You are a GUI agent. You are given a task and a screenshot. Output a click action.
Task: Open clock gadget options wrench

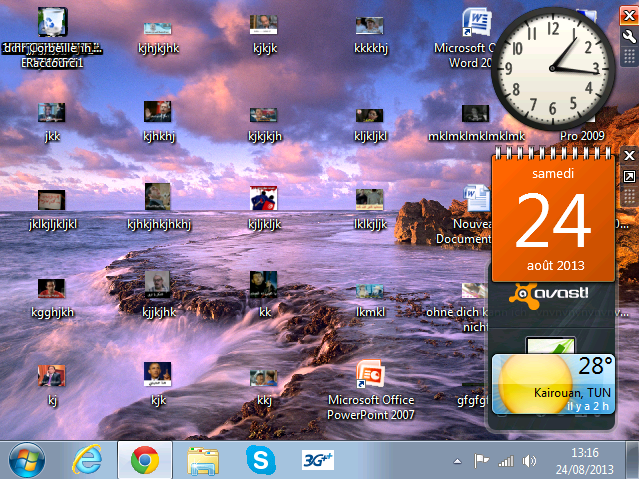click(629, 37)
